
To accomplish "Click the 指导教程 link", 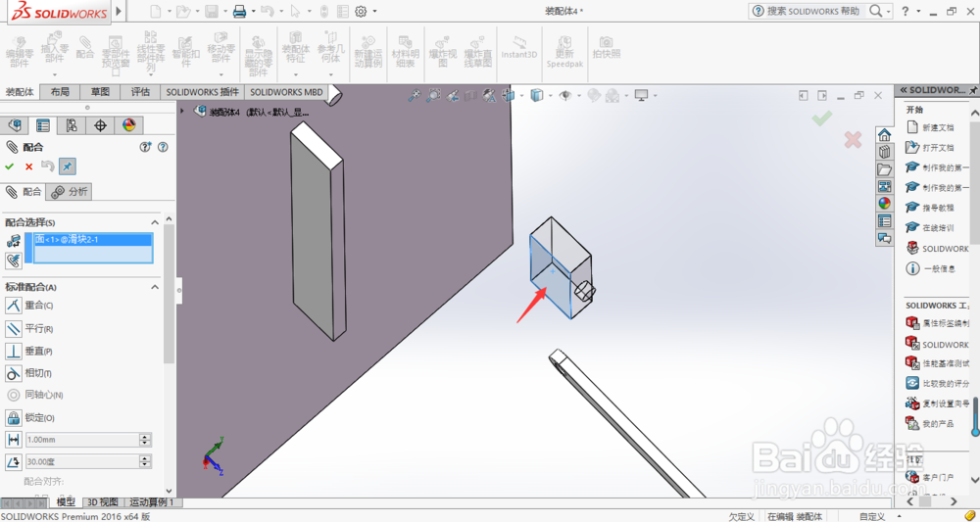I will (x=938, y=208).
